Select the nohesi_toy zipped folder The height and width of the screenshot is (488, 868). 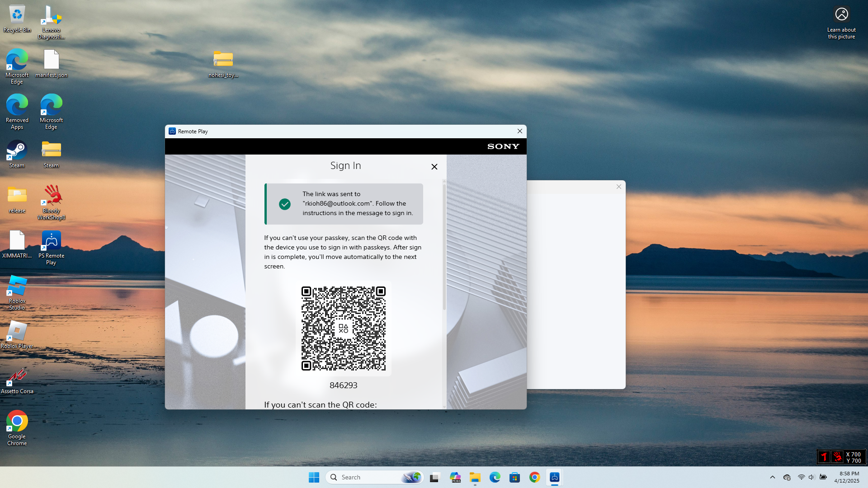[223, 64]
